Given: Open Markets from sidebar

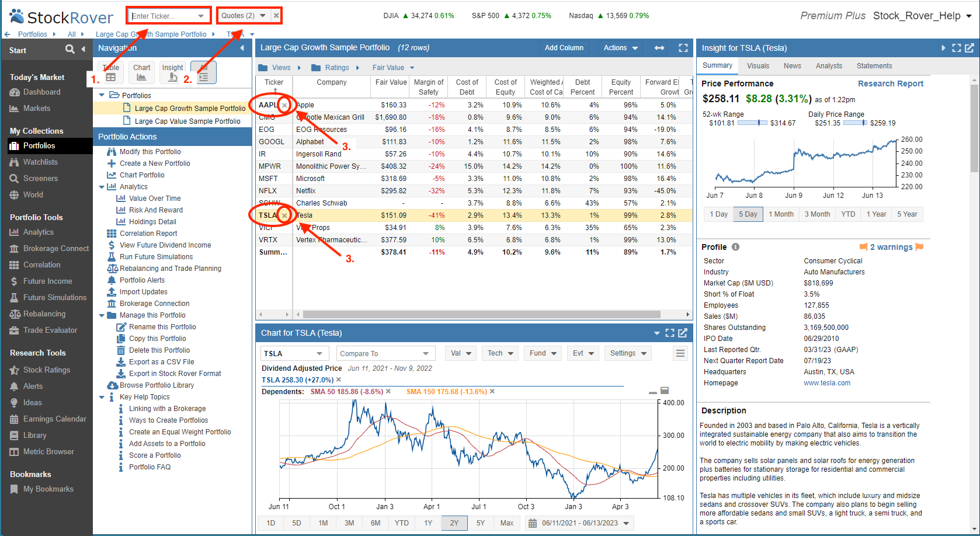Looking at the screenshot, I should point(36,109).
